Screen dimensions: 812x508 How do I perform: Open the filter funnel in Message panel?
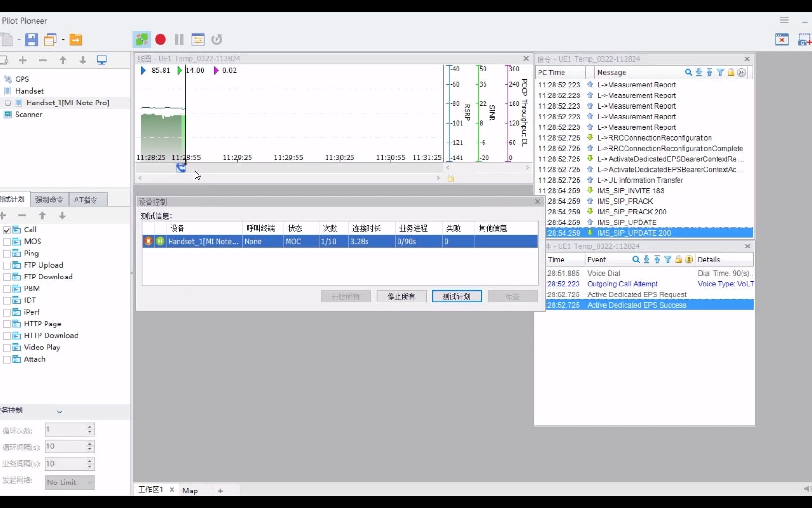coord(720,72)
